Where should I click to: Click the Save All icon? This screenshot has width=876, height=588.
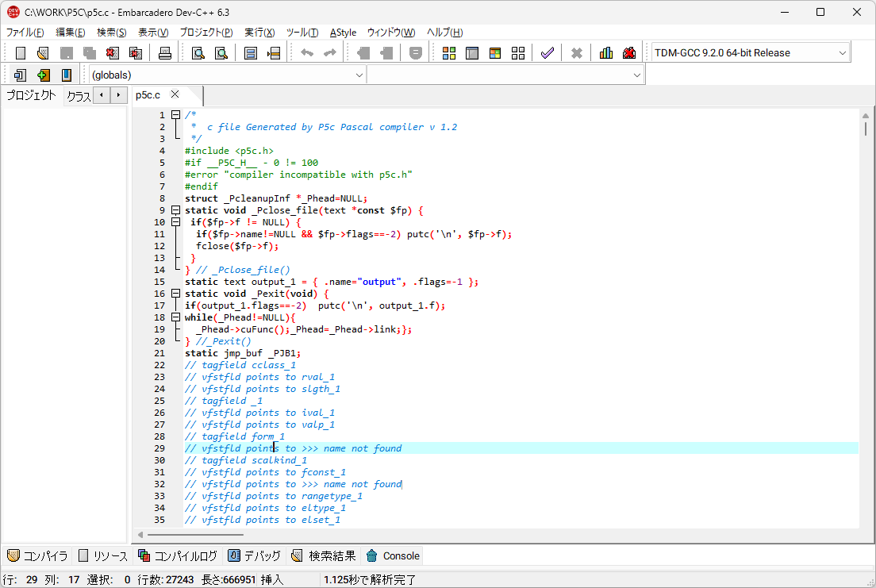[x=90, y=53]
